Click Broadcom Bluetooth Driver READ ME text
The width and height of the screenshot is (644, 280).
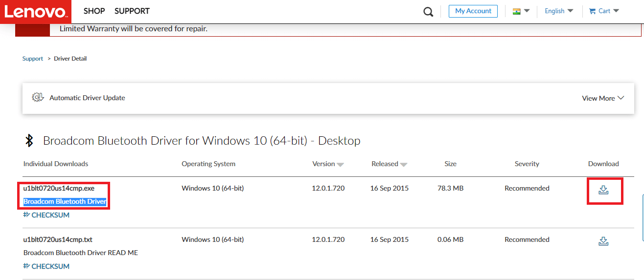(x=81, y=253)
